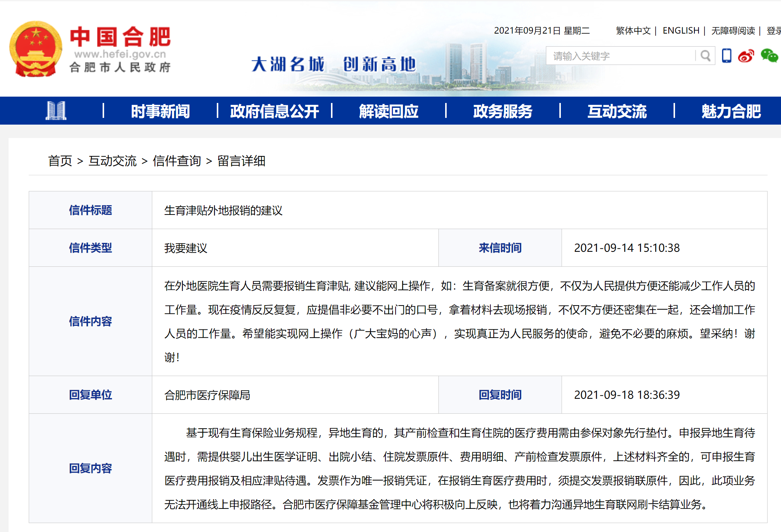Click the 回复单位 label
This screenshot has height=532, width=781.
click(x=90, y=395)
